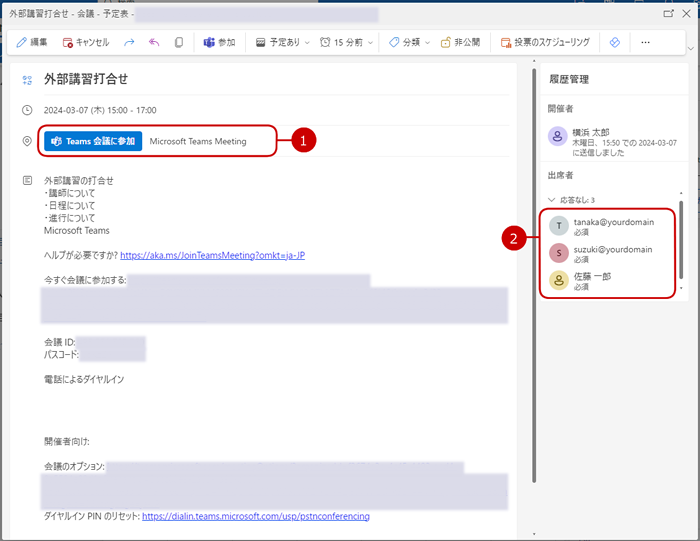Click the Teams 会議に参加 button
This screenshot has width=700, height=541.
point(93,141)
